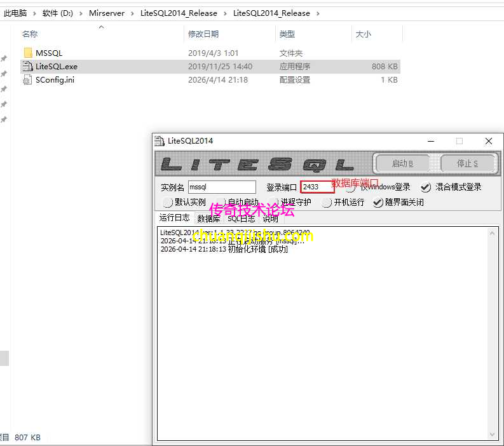Click the 实例名 input field with mssql
Viewport: 504px width, 446px height.
click(222, 187)
